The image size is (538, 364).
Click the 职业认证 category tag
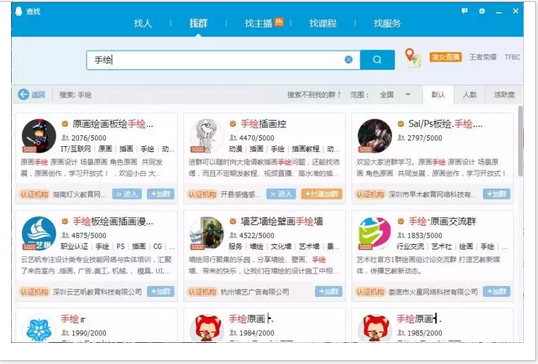point(74,246)
